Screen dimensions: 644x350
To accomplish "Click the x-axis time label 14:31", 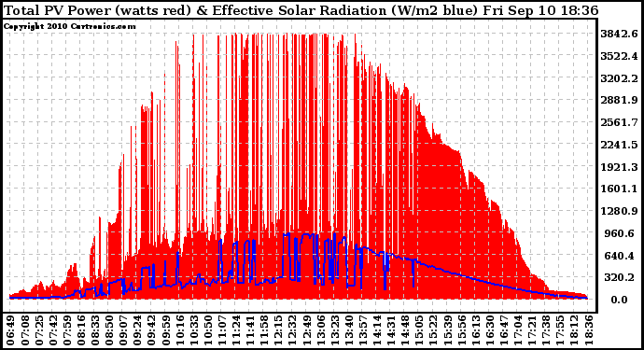I will pos(391,330).
